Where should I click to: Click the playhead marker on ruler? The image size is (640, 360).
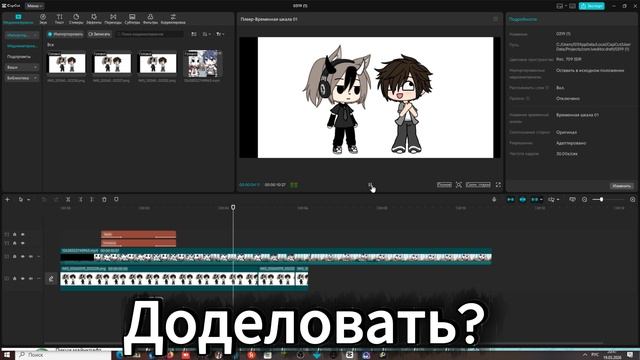[x=233, y=207]
